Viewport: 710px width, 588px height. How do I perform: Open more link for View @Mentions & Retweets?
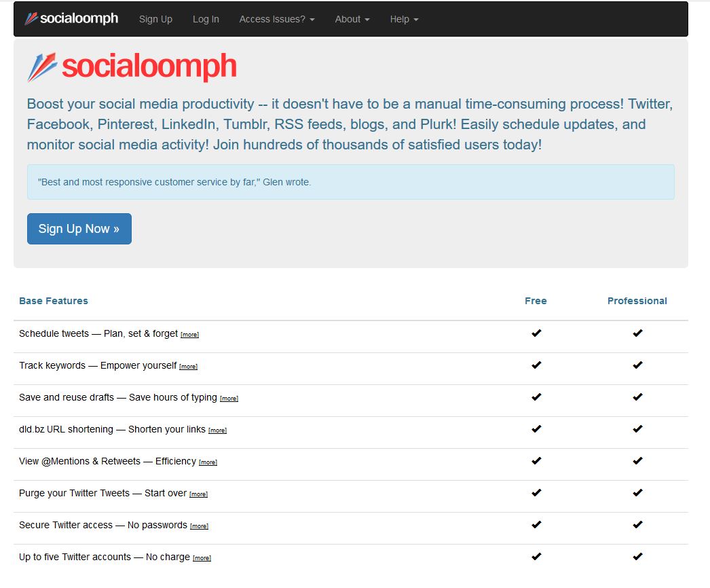208,462
